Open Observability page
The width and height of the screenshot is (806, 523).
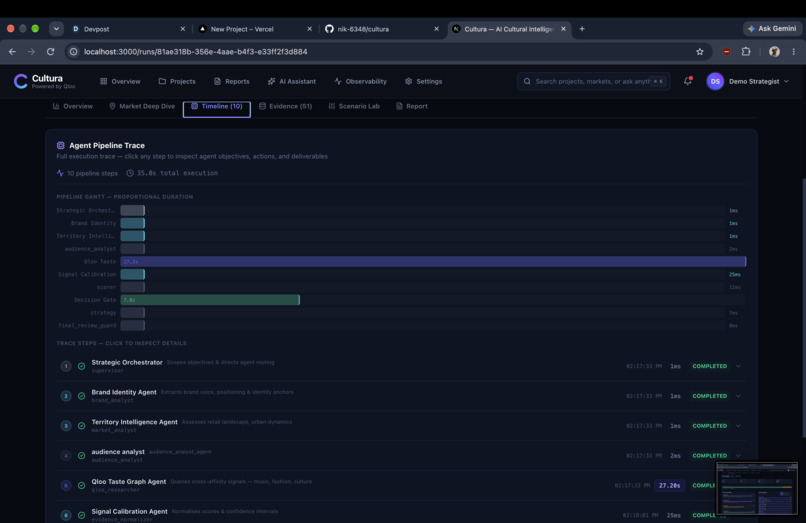pyautogui.click(x=360, y=81)
